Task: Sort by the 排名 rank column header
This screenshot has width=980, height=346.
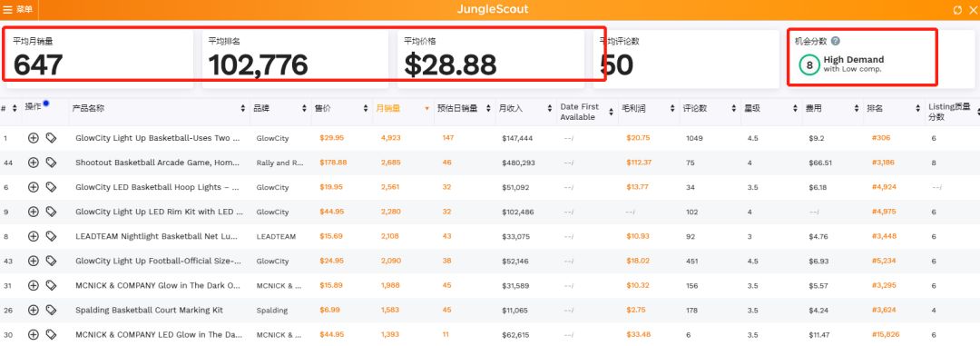Action: 874,108
